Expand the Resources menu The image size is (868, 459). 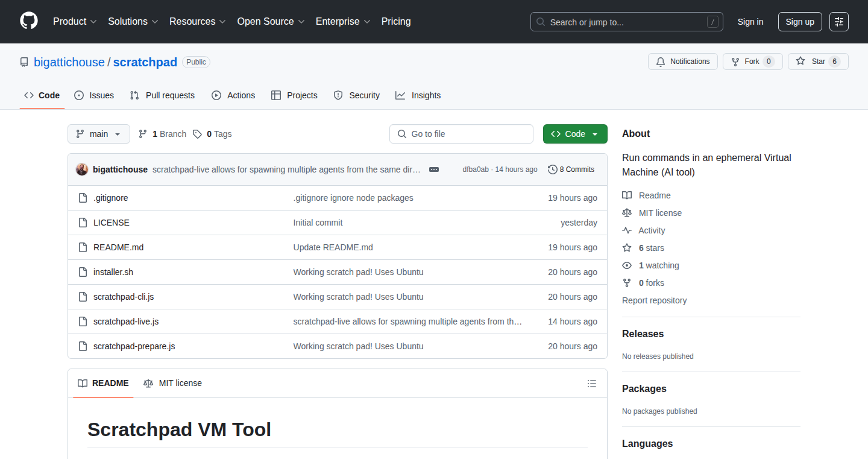pos(198,21)
